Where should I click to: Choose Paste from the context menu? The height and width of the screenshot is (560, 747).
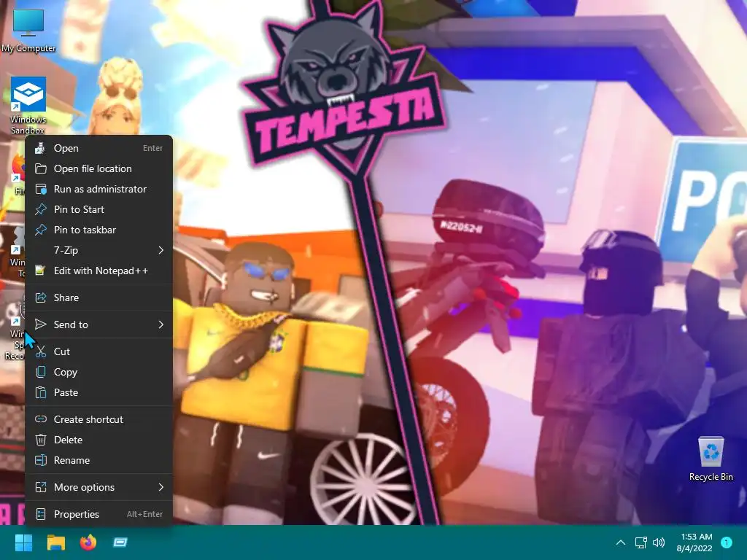[x=98, y=392]
